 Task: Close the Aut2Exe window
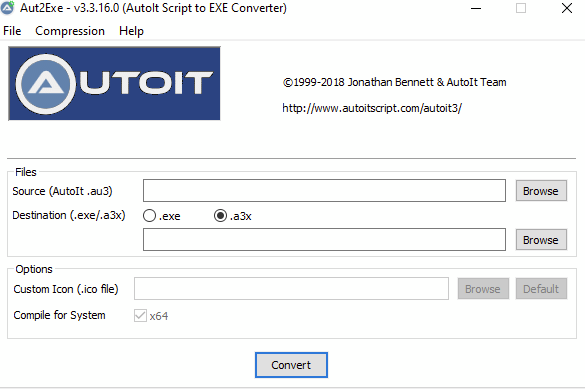click(x=567, y=8)
